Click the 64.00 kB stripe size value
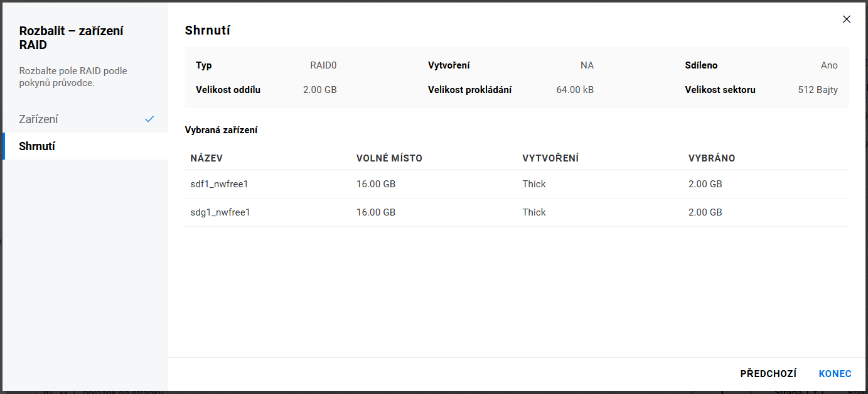The height and width of the screenshot is (394, 868). pyautogui.click(x=574, y=90)
